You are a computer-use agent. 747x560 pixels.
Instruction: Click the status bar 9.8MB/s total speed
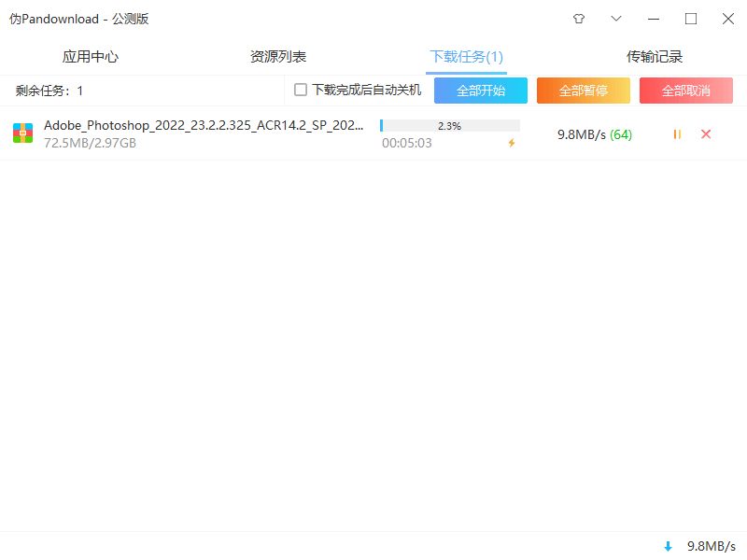[712, 546]
